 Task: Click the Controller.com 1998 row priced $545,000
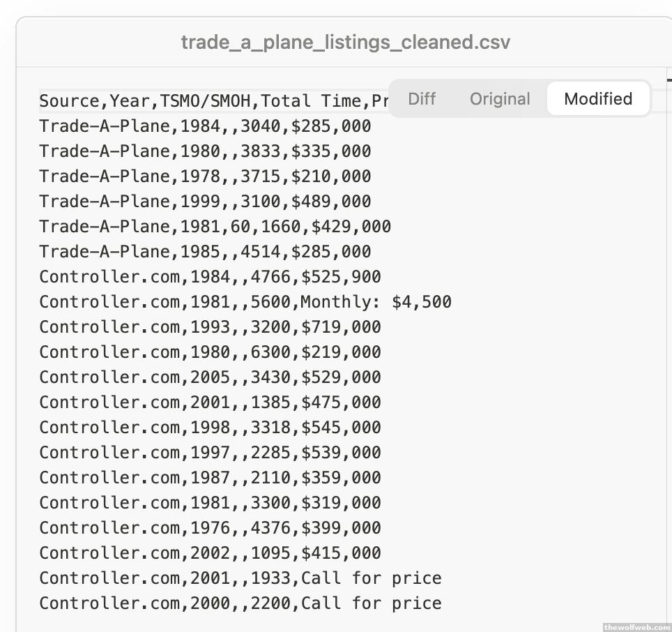pos(210,428)
